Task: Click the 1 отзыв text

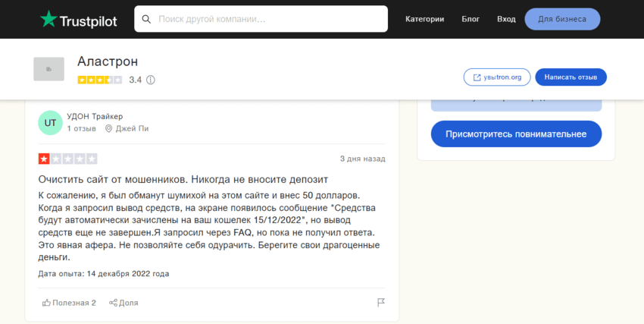Action: point(81,129)
